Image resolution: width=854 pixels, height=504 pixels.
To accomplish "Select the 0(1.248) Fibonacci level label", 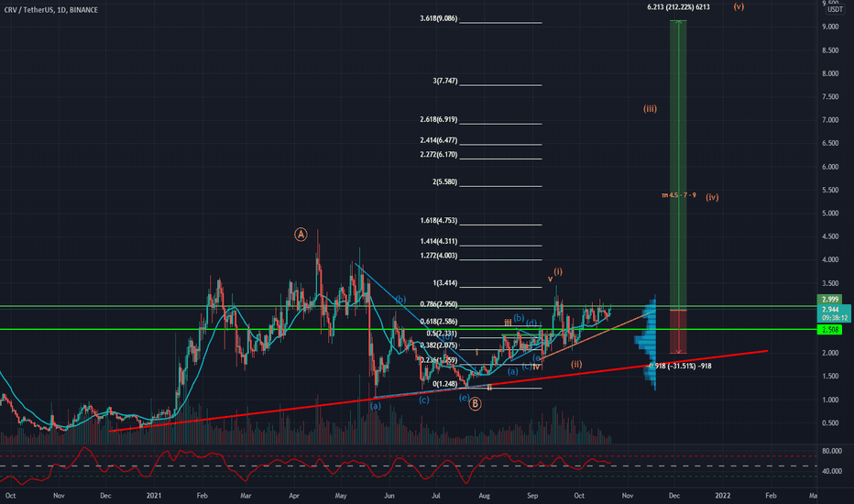I will click(x=445, y=384).
